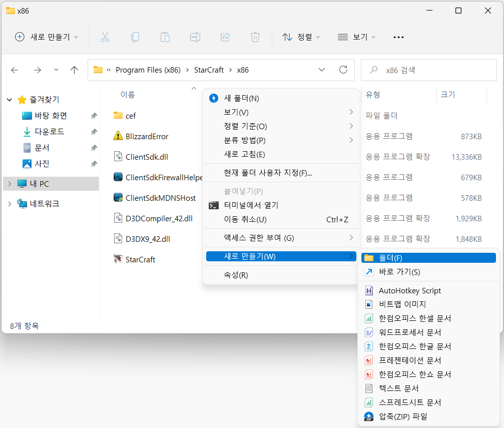The image size is (504, 428).
Task: Select the cef folder icon
Action: click(118, 115)
